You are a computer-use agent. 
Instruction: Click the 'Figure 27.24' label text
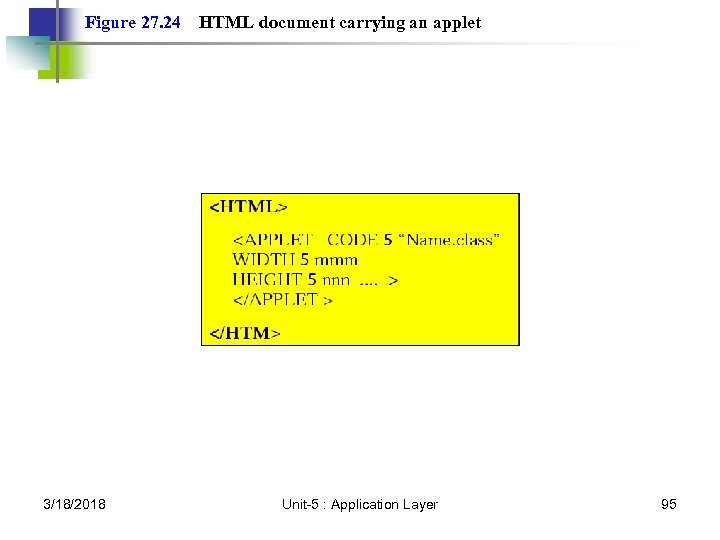tap(133, 23)
